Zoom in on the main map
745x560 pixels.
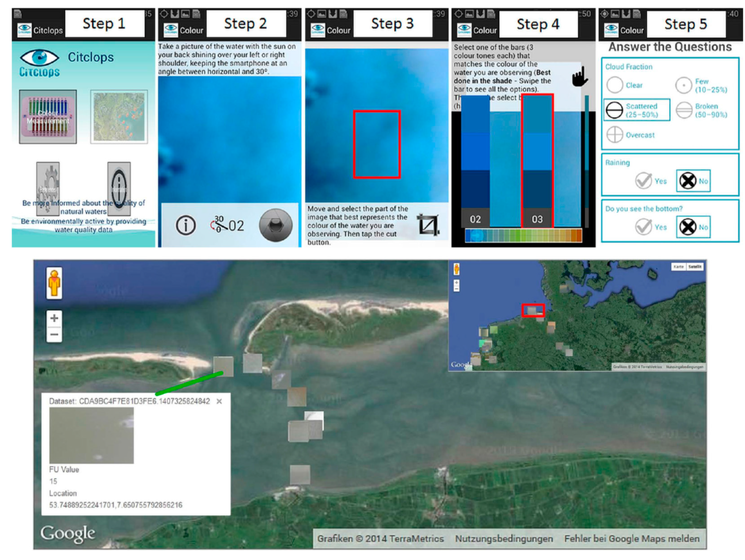54,318
